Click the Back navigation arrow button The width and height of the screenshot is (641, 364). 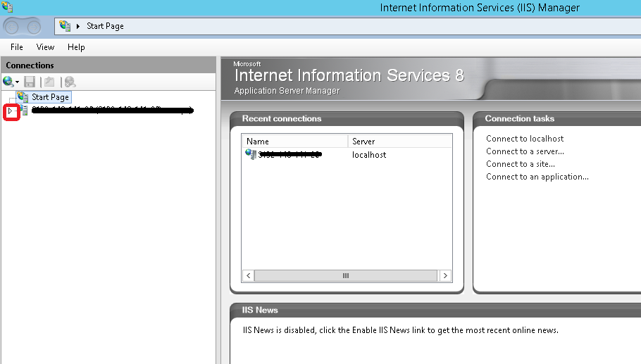11,27
